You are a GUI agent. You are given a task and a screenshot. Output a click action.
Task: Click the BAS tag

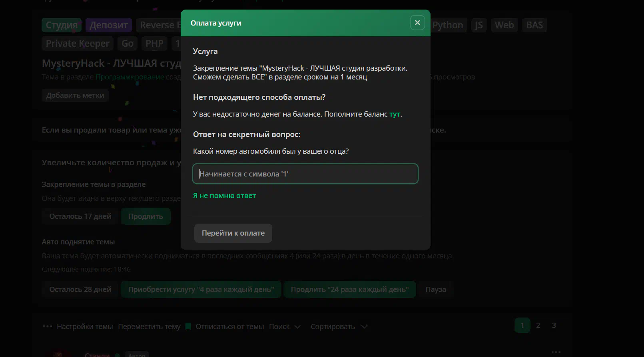pos(534,25)
